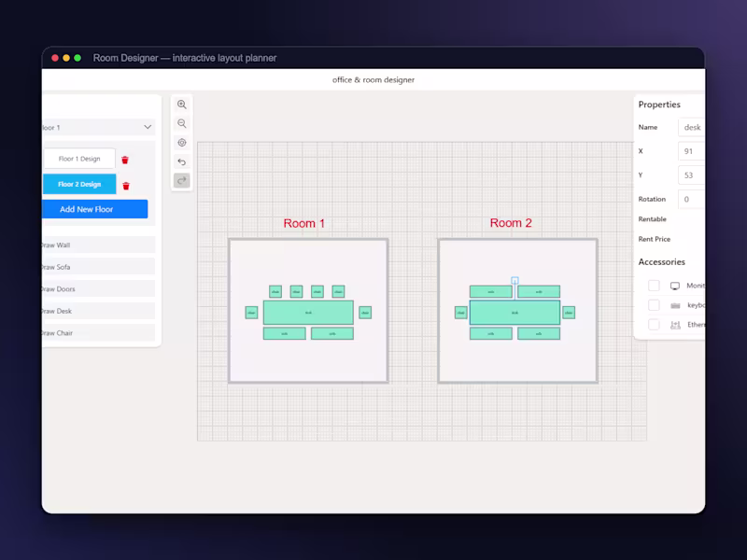Click the X position input field
747x560 pixels.
tap(691, 151)
